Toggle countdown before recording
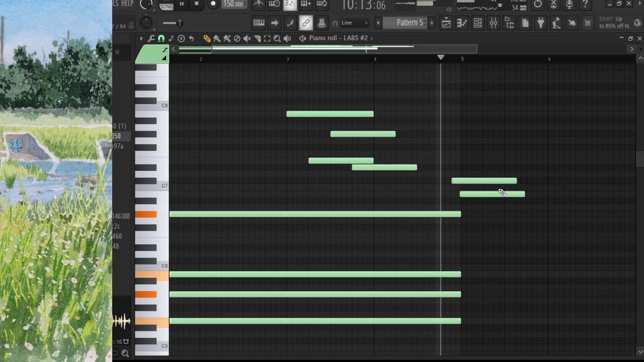This screenshot has width=644, height=362. 290,4
